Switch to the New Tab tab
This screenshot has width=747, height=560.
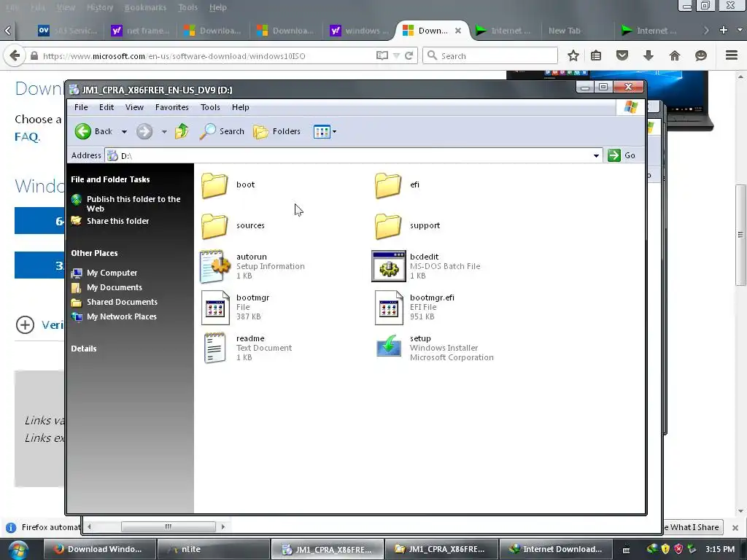click(565, 31)
